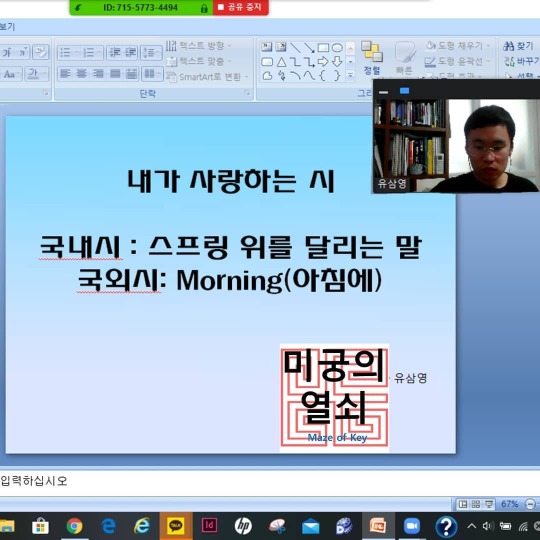Image resolution: width=540 pixels, height=540 pixels.
Task: Pick the isosceles triangle shape
Action: coord(281,62)
